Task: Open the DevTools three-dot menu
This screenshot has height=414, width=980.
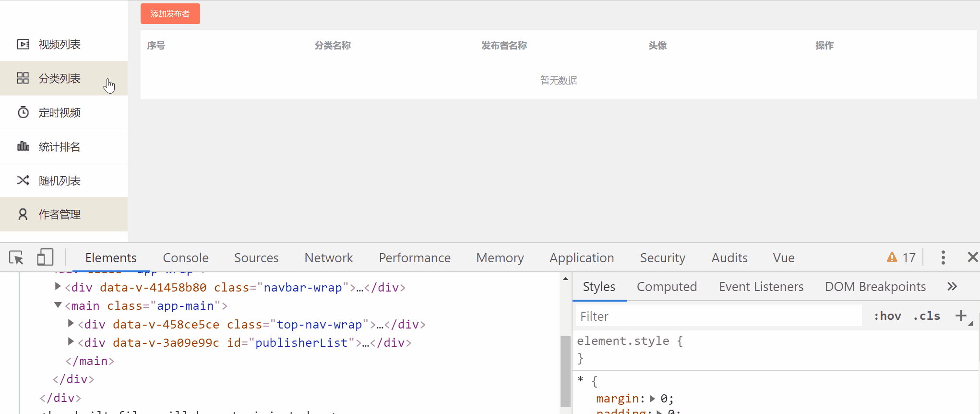Action: tap(943, 258)
